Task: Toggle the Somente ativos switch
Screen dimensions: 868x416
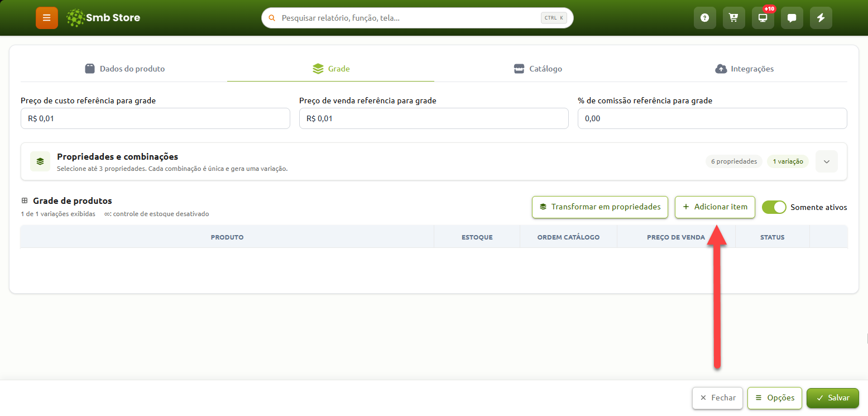Action: 774,207
